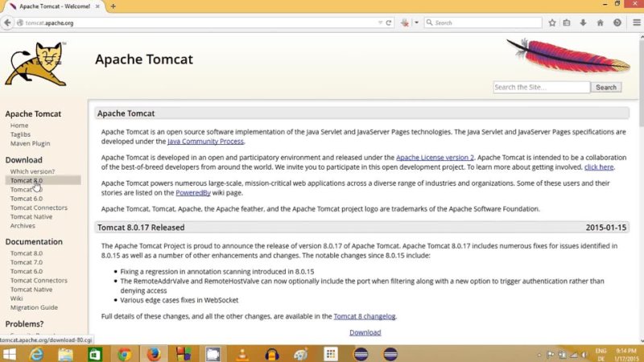Click the Tomcat cat logo

[35, 64]
